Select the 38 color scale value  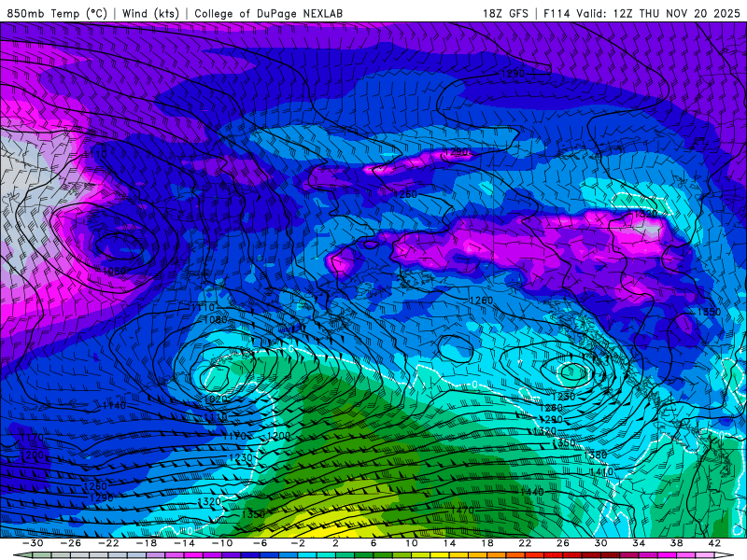click(x=676, y=543)
